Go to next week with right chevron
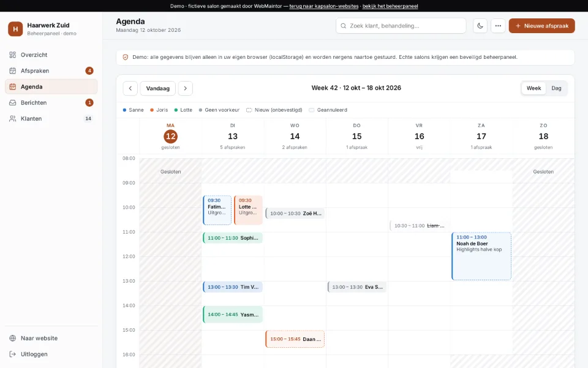The height and width of the screenshot is (368, 588). pos(185,88)
